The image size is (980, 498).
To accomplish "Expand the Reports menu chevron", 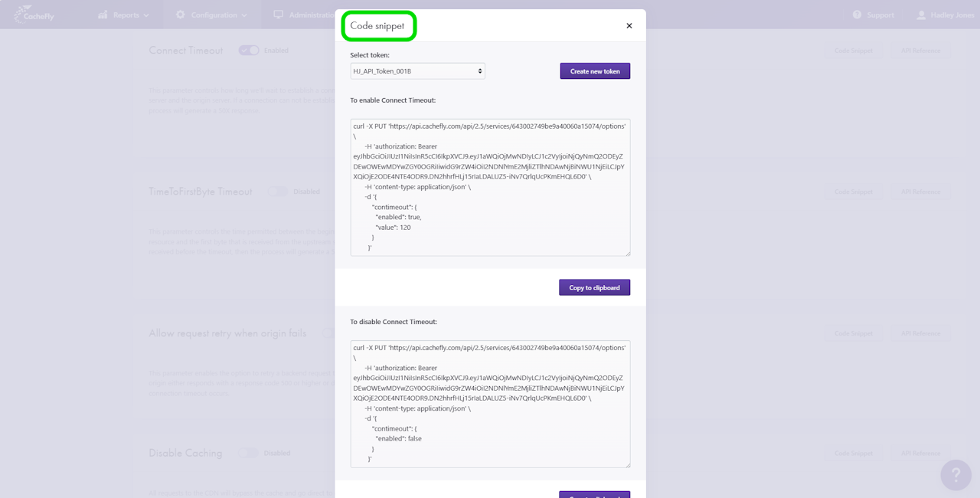I will pyautogui.click(x=146, y=15).
